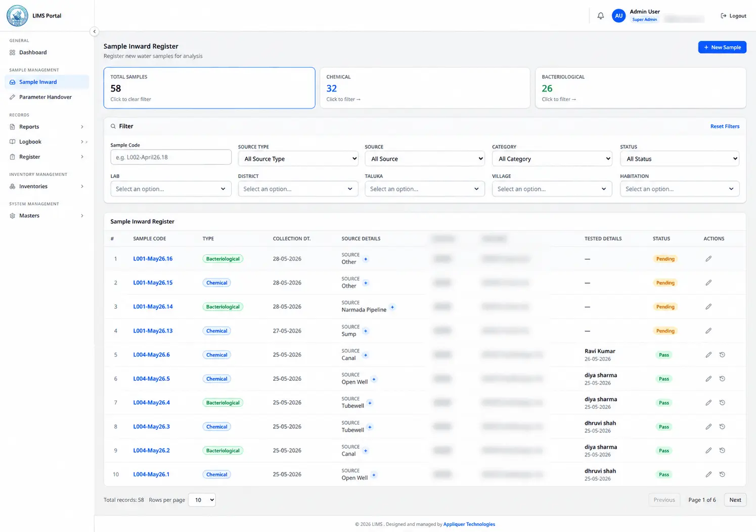The width and height of the screenshot is (756, 532).
Task: Change rows per page dropdown
Action: tap(202, 500)
